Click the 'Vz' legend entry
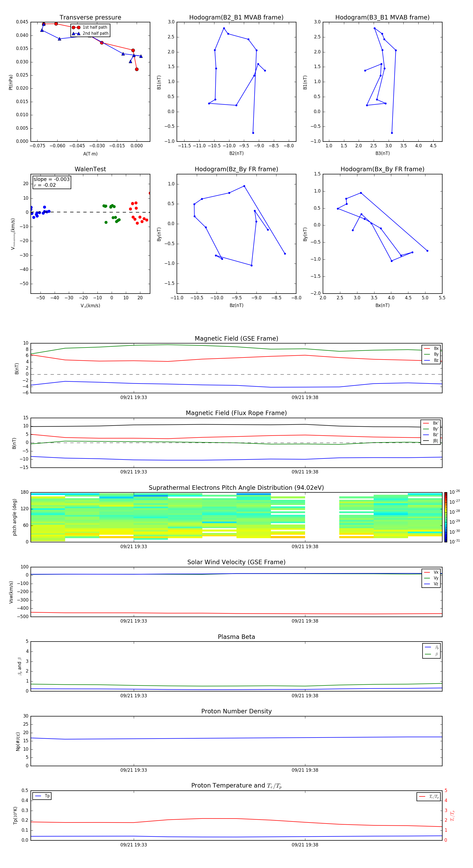The height and width of the screenshot is (868, 473). point(431,584)
